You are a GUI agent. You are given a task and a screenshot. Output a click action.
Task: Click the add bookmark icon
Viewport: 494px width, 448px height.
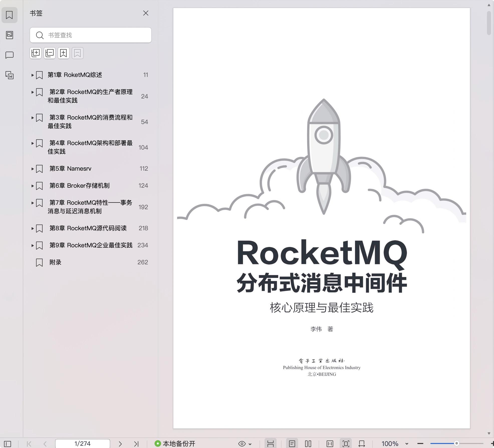(x=64, y=53)
